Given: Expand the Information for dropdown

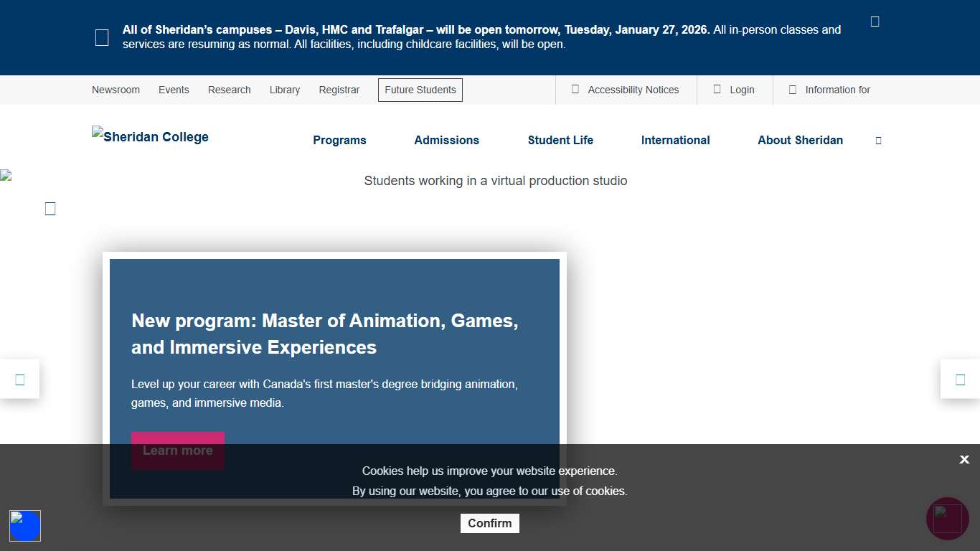Looking at the screenshot, I should click(x=829, y=90).
